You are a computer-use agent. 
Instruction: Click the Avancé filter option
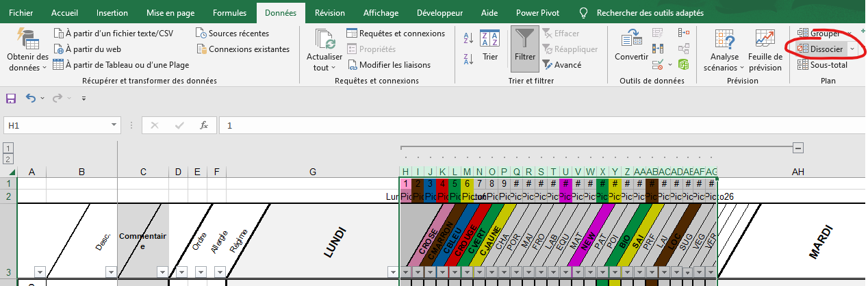point(561,65)
